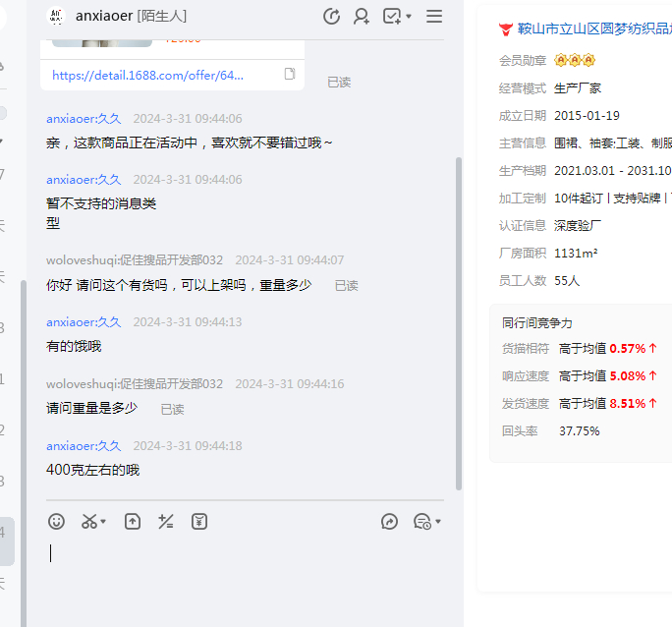
Task: Click into the message input box
Action: click(246, 570)
